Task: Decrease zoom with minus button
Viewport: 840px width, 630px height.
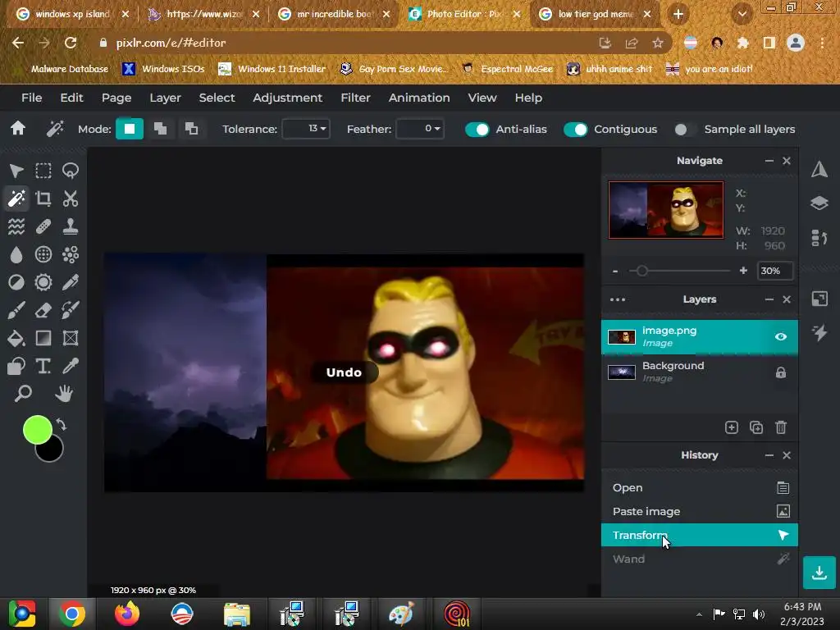Action: pos(615,271)
